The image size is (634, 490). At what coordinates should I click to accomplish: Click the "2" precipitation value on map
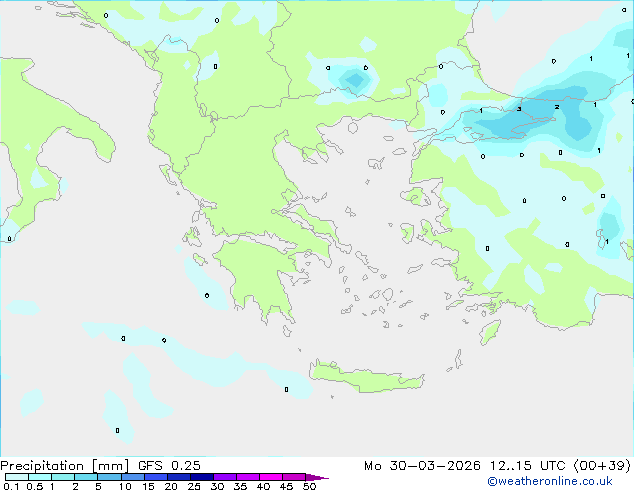(557, 107)
